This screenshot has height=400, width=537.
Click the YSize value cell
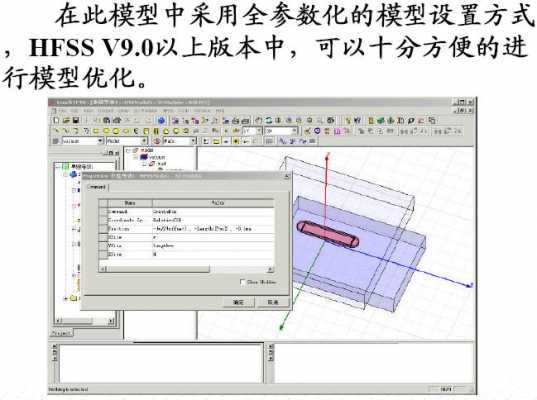click(x=213, y=246)
